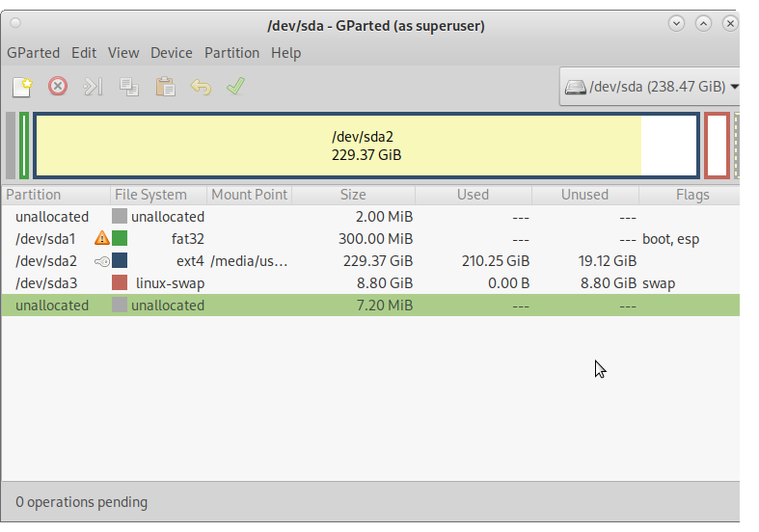Click the Copy partition toolbar icon
Image resolution: width=759 pixels, height=532 pixels.
click(x=128, y=87)
